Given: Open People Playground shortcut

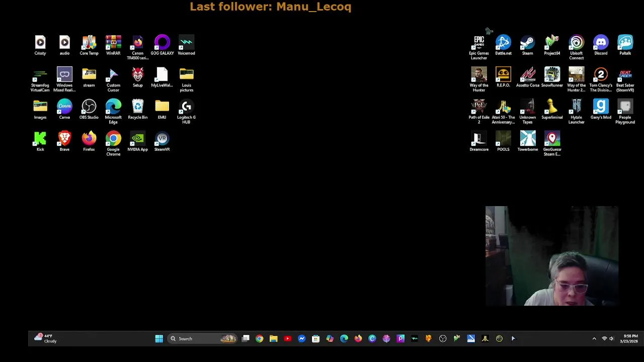Looking at the screenshot, I should 625,112.
